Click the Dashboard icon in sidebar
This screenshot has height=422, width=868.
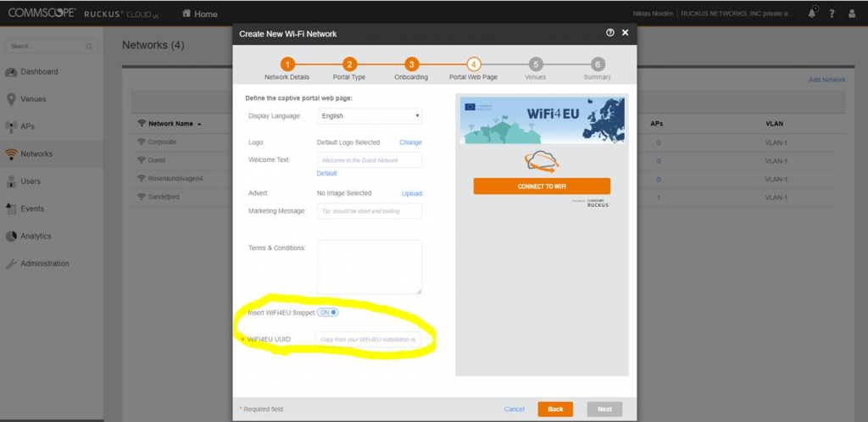(x=11, y=72)
